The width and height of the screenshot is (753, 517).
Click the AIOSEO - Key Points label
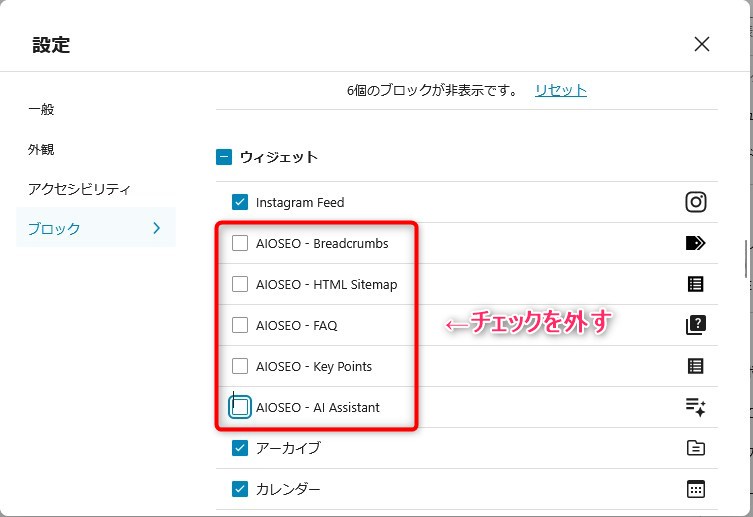point(314,367)
